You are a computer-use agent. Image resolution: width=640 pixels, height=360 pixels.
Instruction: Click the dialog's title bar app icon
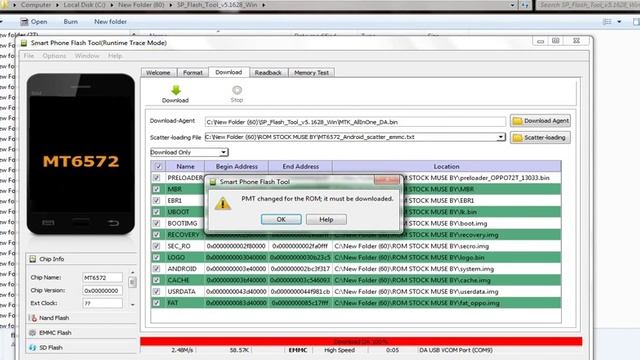pyautogui.click(x=213, y=182)
